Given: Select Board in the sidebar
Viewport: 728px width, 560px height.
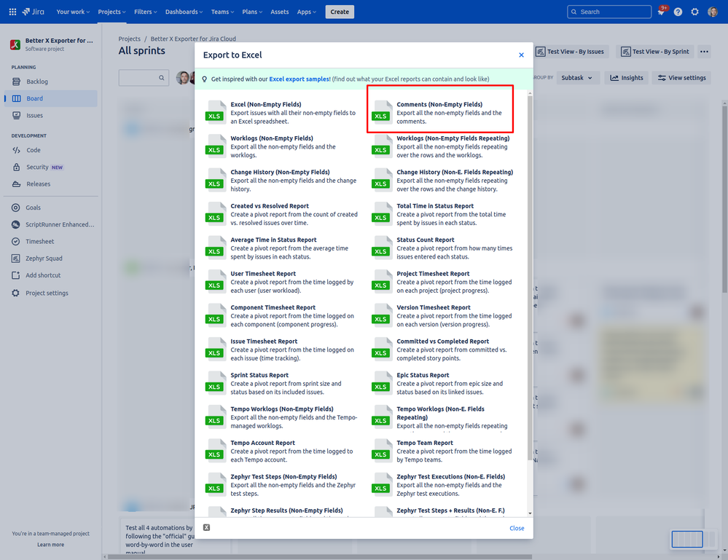Looking at the screenshot, I should click(x=51, y=98).
